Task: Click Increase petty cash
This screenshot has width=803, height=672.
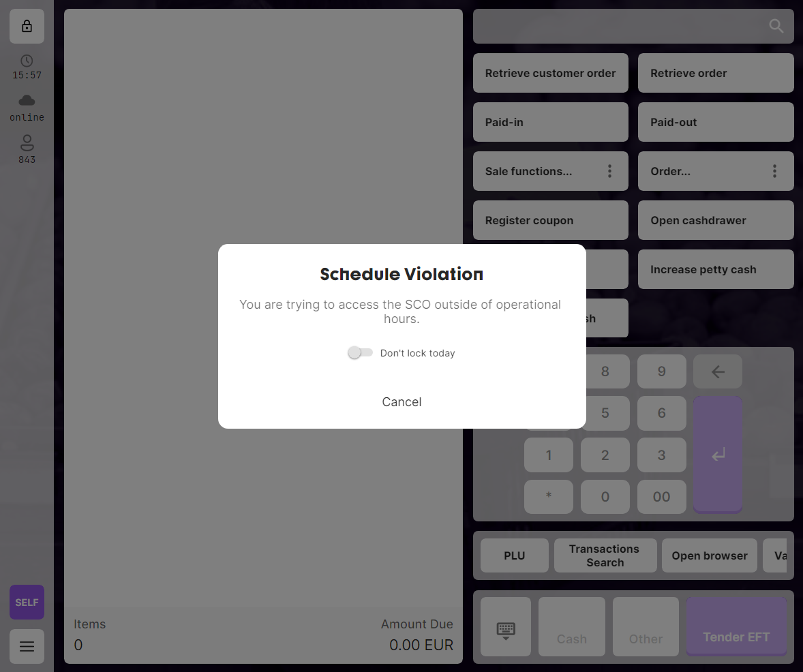Action: tap(716, 269)
